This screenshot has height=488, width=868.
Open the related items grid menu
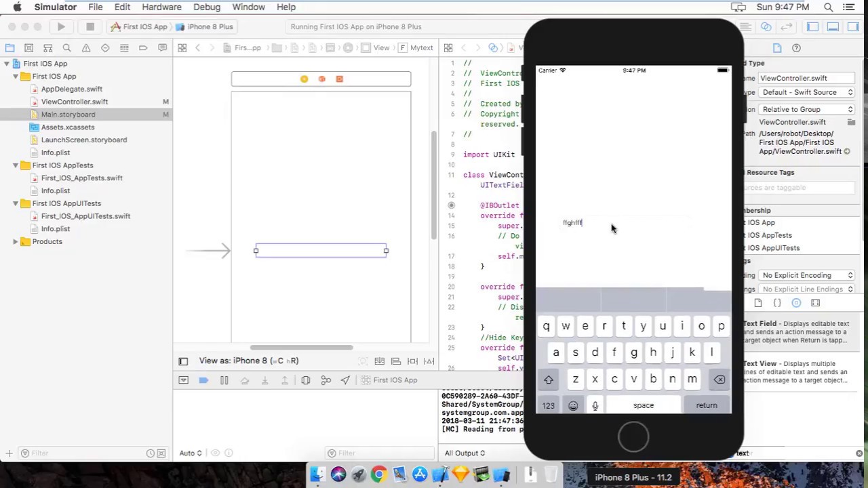coord(182,47)
